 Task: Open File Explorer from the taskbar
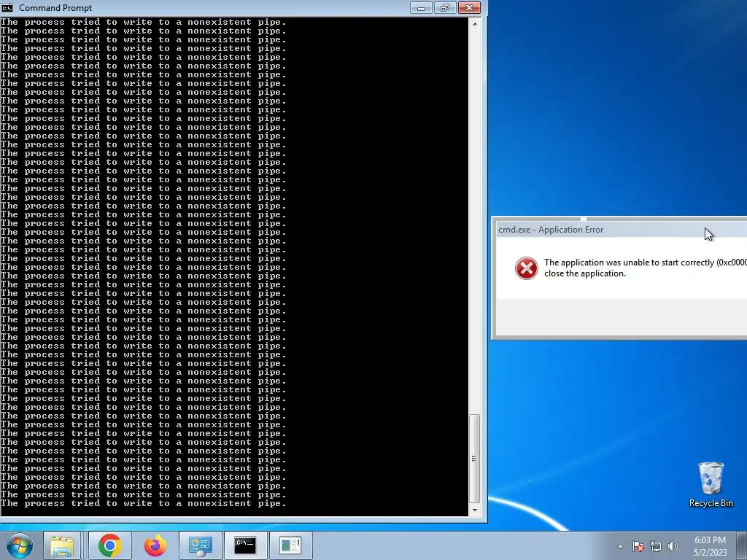click(63, 545)
